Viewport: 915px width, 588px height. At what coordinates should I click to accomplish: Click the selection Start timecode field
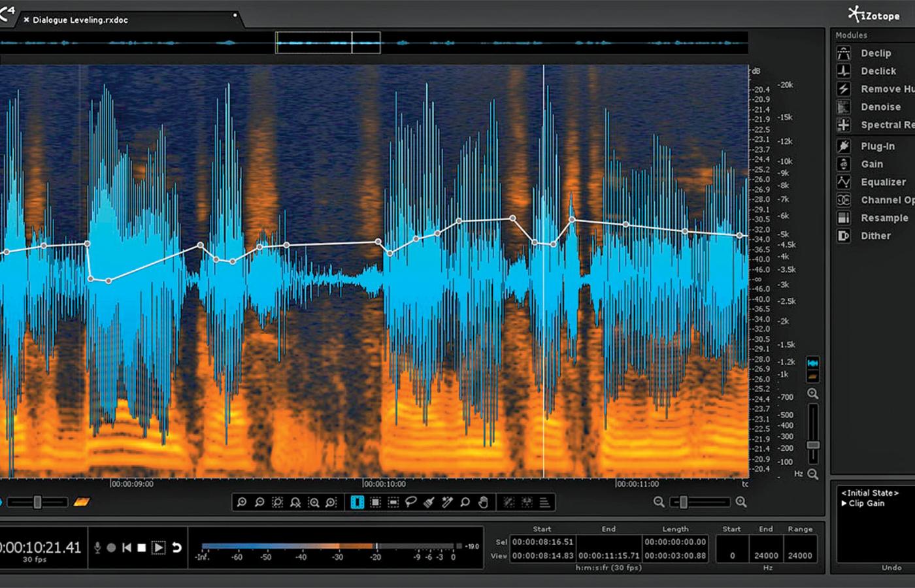coord(542,542)
